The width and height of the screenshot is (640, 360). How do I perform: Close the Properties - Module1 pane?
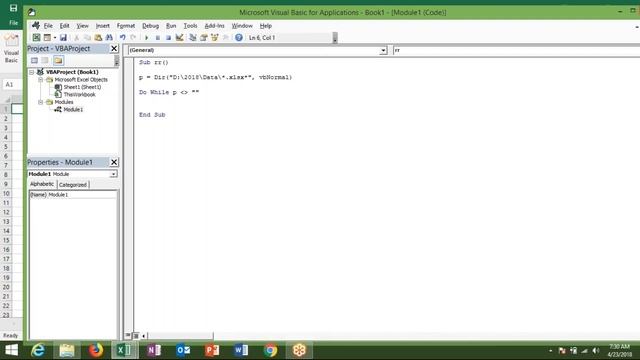(x=114, y=162)
